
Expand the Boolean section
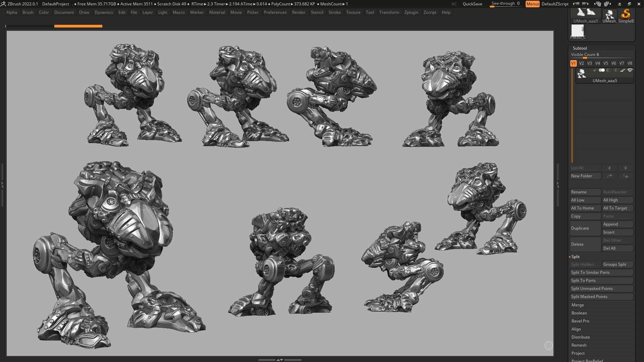[x=579, y=313]
